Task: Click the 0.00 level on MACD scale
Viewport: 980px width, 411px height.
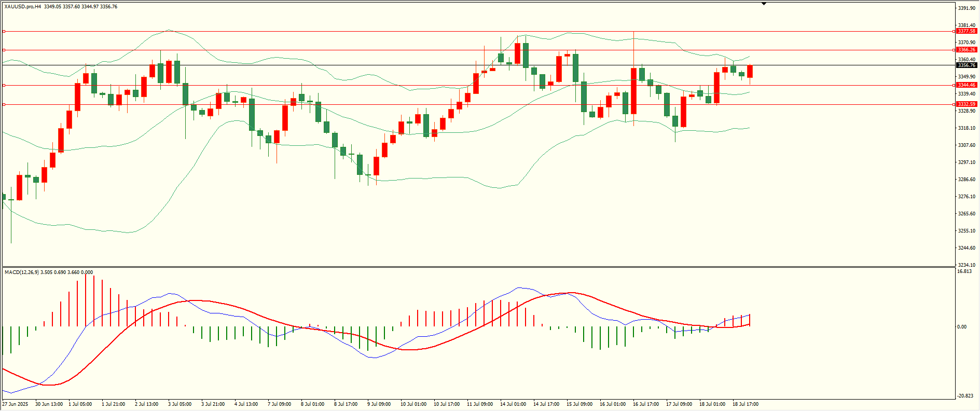Action: [962, 327]
